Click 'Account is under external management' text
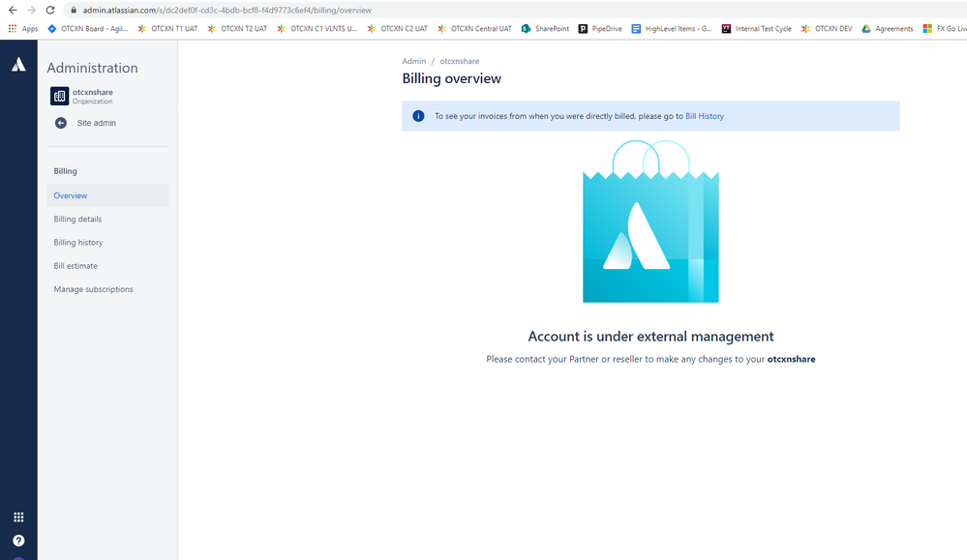Viewport: 967px width, 560px height. click(x=650, y=337)
